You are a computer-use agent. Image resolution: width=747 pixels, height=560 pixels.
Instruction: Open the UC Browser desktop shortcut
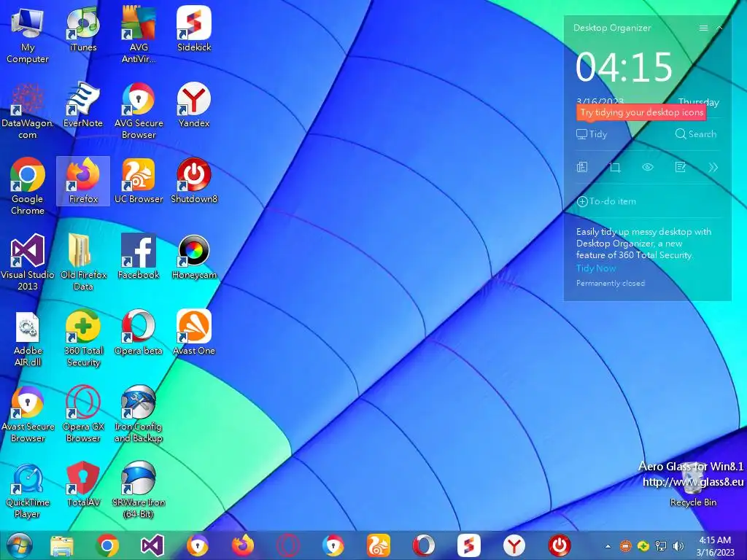(138, 181)
